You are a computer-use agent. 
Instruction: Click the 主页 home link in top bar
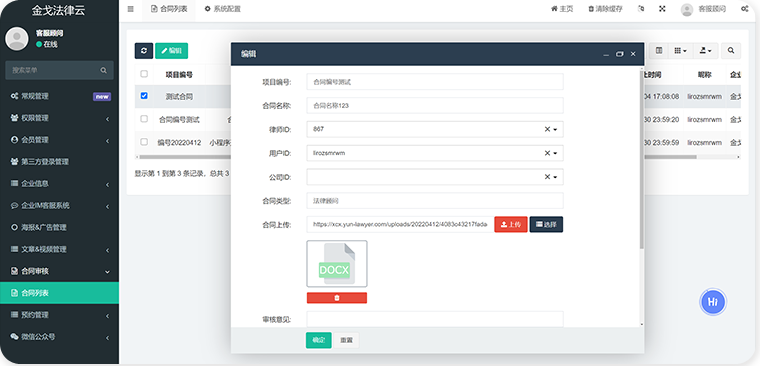(562, 9)
